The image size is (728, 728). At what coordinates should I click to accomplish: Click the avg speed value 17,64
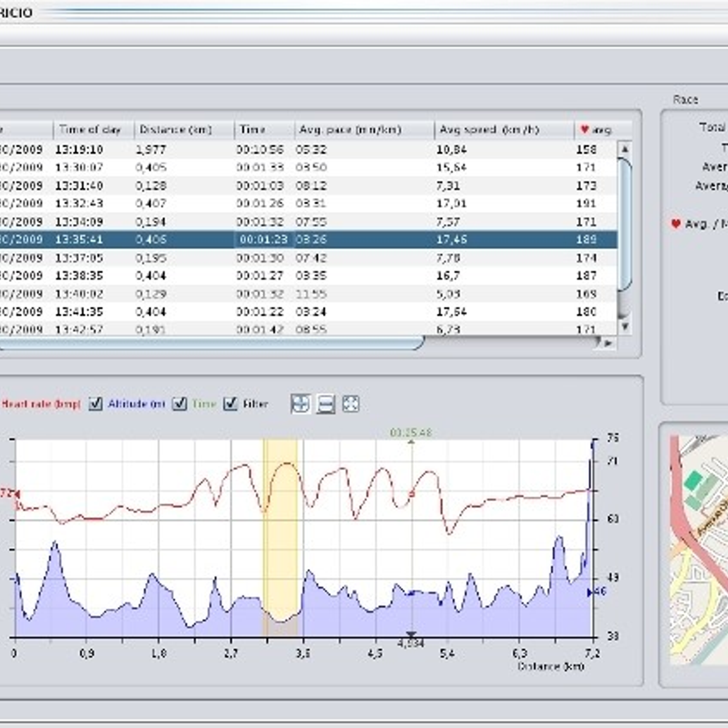(x=451, y=312)
